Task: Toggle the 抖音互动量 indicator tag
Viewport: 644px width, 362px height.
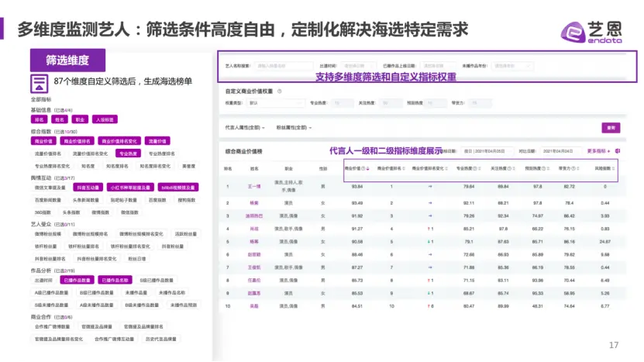Action: [x=88, y=188]
